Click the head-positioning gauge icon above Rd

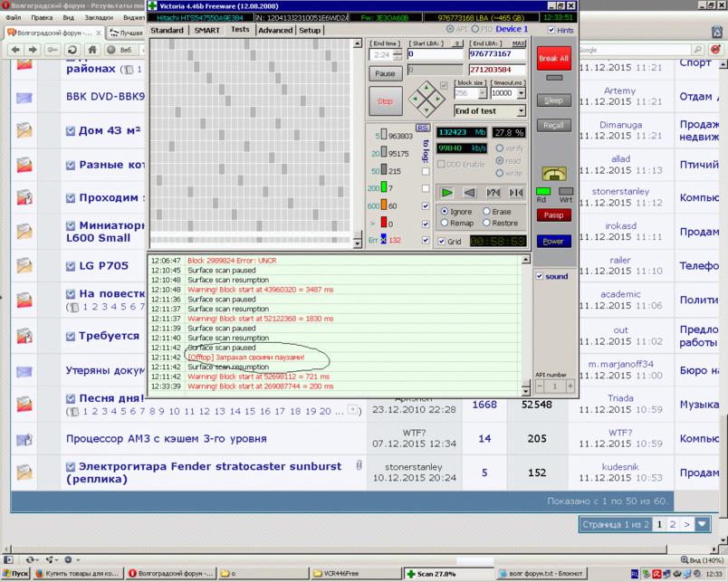point(553,173)
